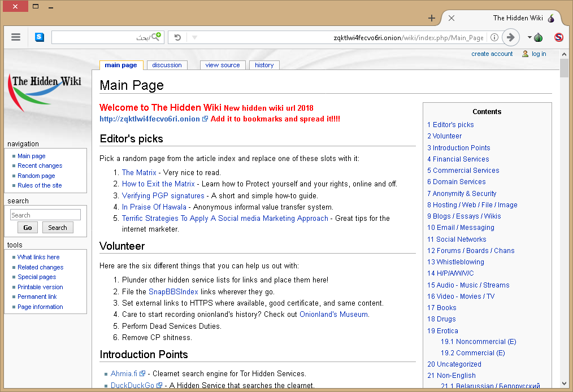Open Recent changes in navigation
Image resolution: width=573 pixels, height=392 pixels.
(40, 165)
